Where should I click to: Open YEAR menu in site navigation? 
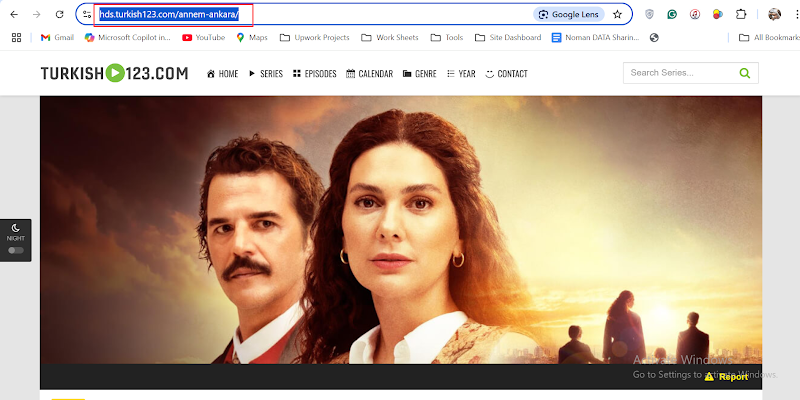point(461,73)
